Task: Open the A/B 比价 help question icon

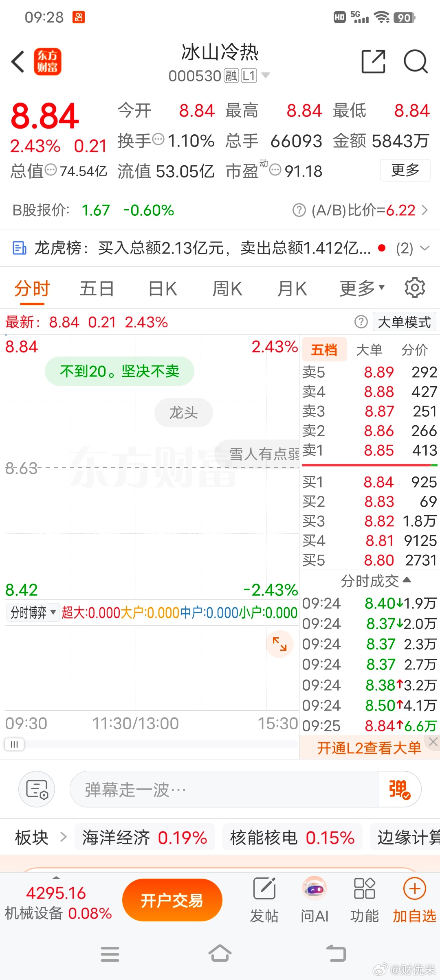Action: click(x=299, y=210)
